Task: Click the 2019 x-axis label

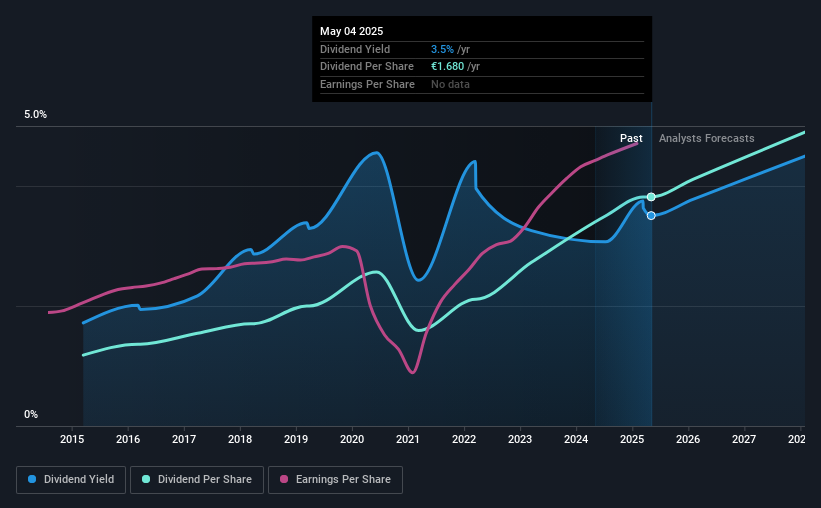Action: (x=296, y=439)
